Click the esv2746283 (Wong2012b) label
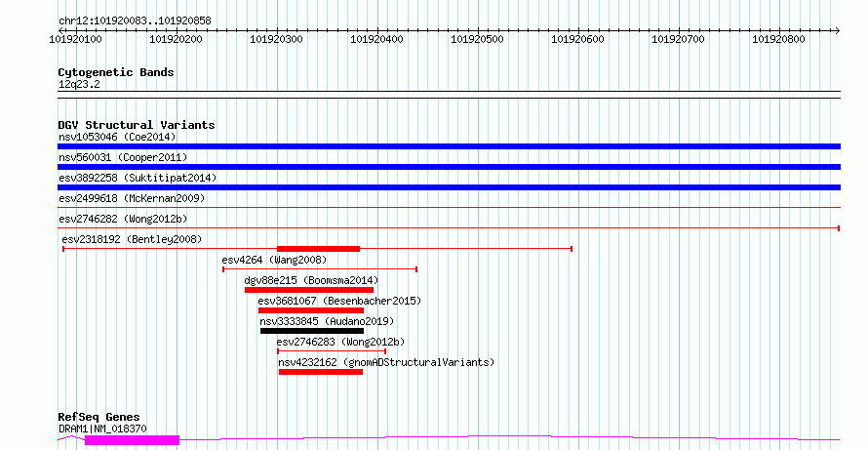This screenshot has height=450, width=868. [340, 342]
